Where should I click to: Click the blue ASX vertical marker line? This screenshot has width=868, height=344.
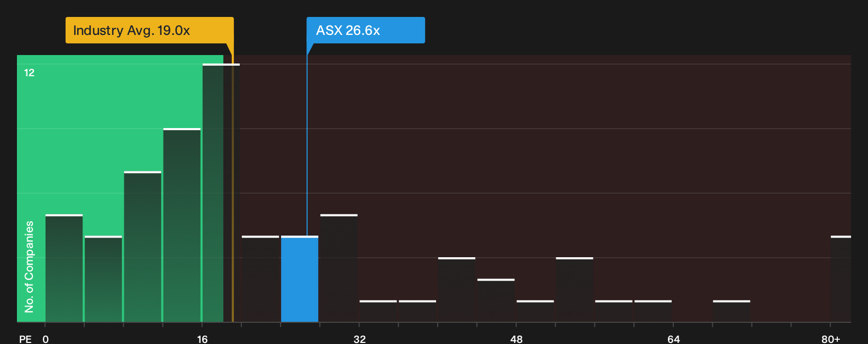tap(307, 146)
